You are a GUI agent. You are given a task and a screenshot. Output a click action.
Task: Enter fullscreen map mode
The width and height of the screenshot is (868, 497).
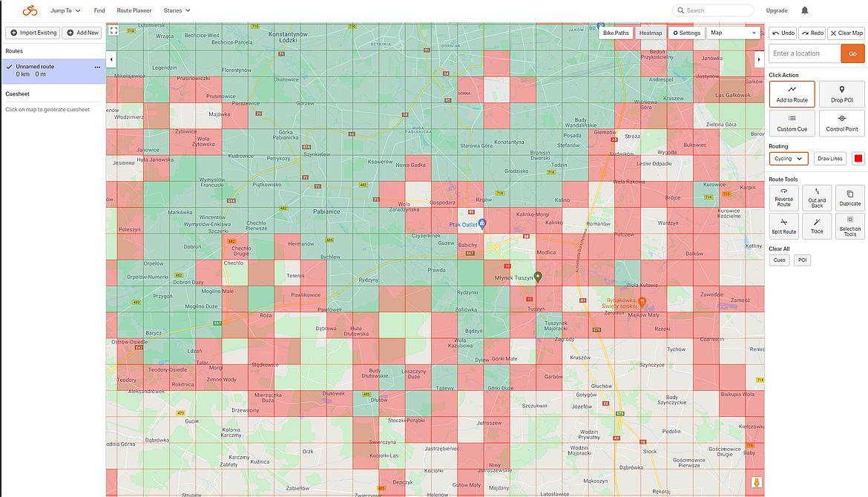114,30
